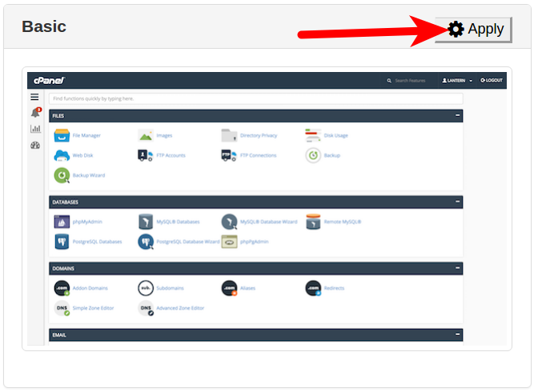
Task: Open the Advanced Zone Editor DNS icon
Action: [146, 308]
